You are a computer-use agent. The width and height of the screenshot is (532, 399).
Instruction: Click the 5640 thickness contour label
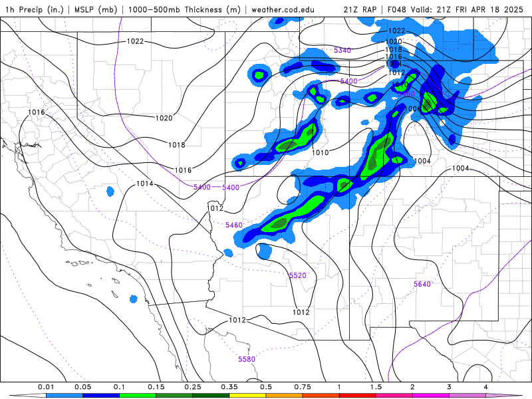422,284
